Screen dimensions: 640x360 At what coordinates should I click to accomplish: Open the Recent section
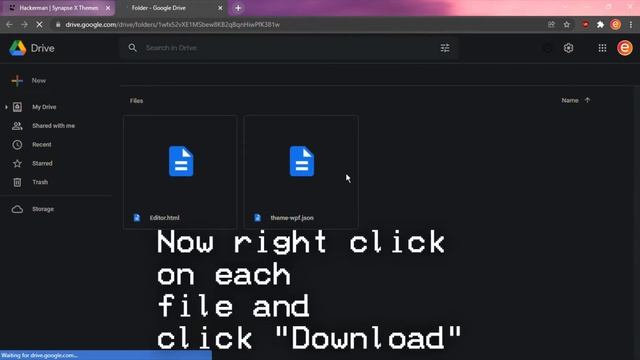(42, 144)
